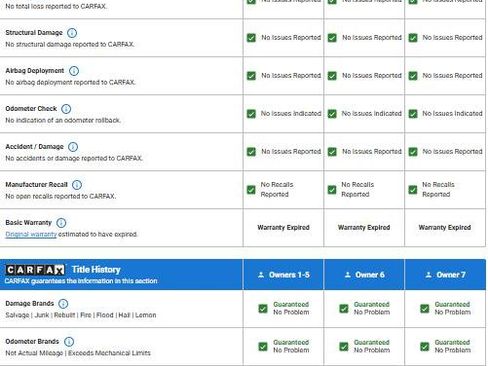The image size is (488, 366).
Task: Open the Original warranty link
Action: 31,234
